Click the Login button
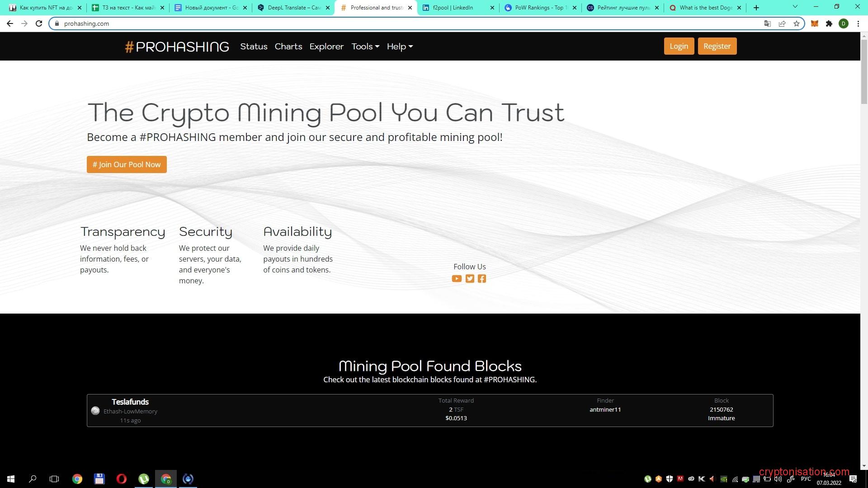868x488 pixels. (x=679, y=47)
